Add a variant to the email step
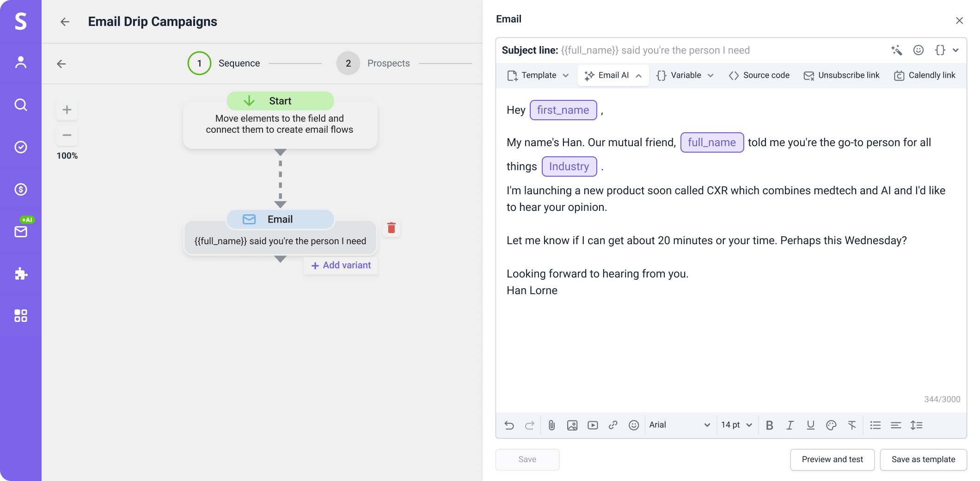Screen dimensions: 980x481 coord(341,265)
